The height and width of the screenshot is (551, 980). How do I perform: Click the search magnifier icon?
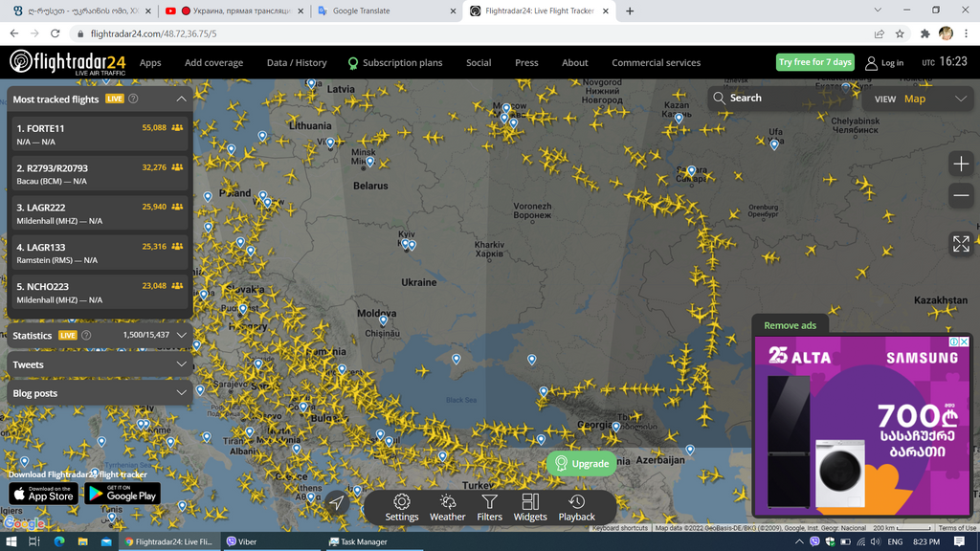(x=719, y=99)
